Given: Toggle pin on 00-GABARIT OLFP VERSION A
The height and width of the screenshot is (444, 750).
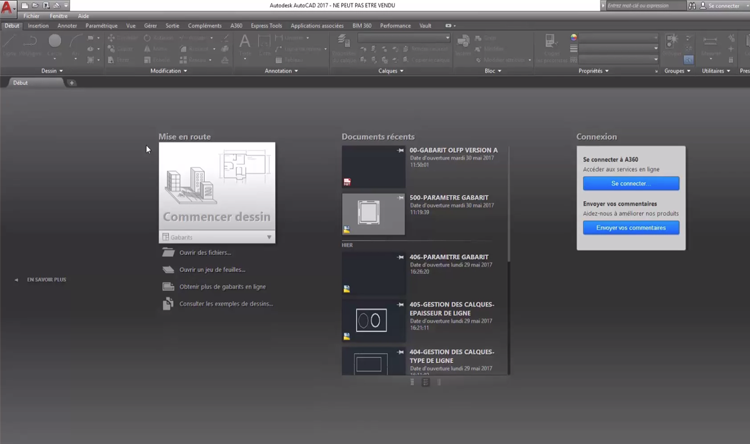Looking at the screenshot, I should click(400, 150).
